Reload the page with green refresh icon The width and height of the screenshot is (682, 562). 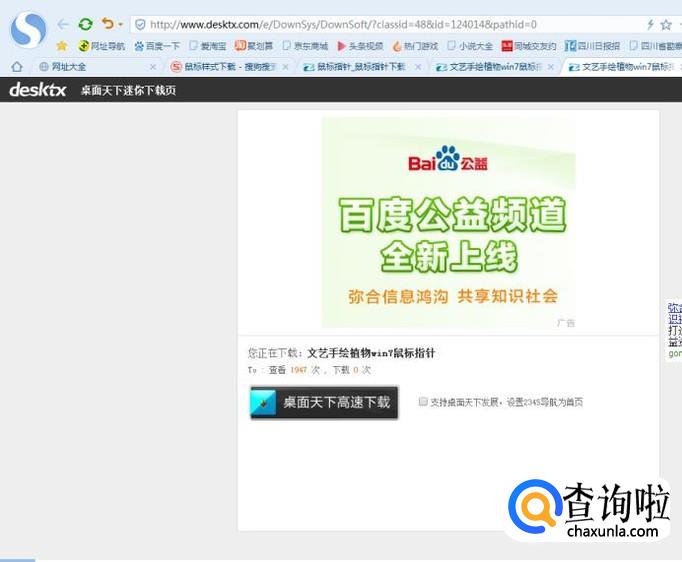click(x=86, y=24)
